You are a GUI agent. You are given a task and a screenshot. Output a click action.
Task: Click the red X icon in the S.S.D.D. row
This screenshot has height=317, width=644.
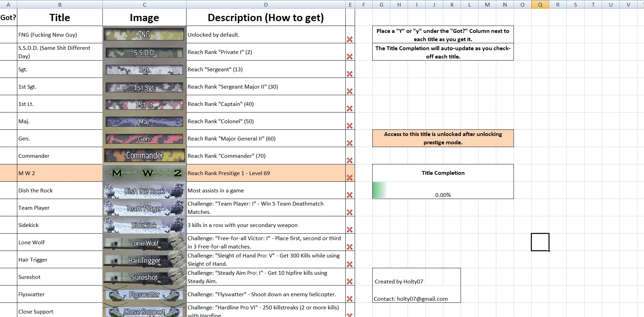pos(350,57)
